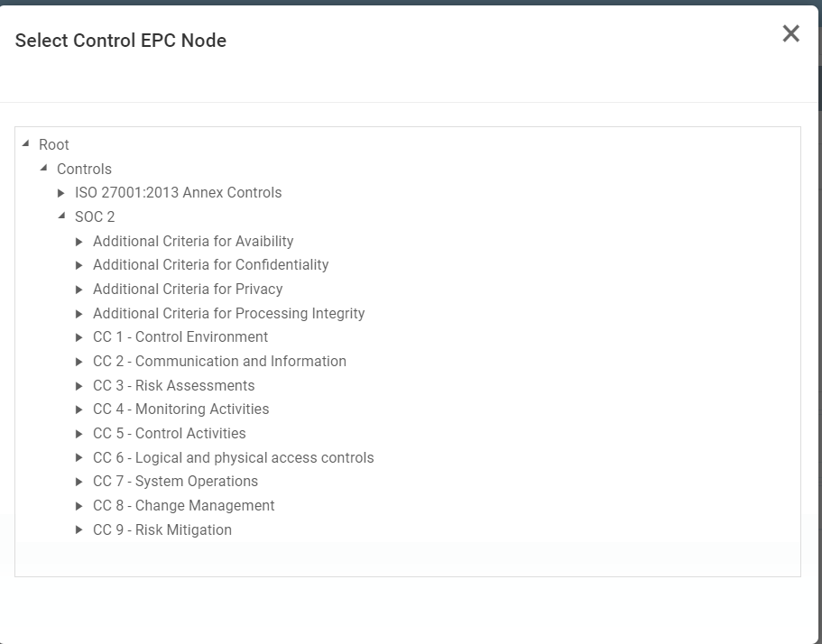Screen dimensions: 822x644
Task: Expand ISO 27001:2013 Annex Controls arrow
Action: point(61,193)
